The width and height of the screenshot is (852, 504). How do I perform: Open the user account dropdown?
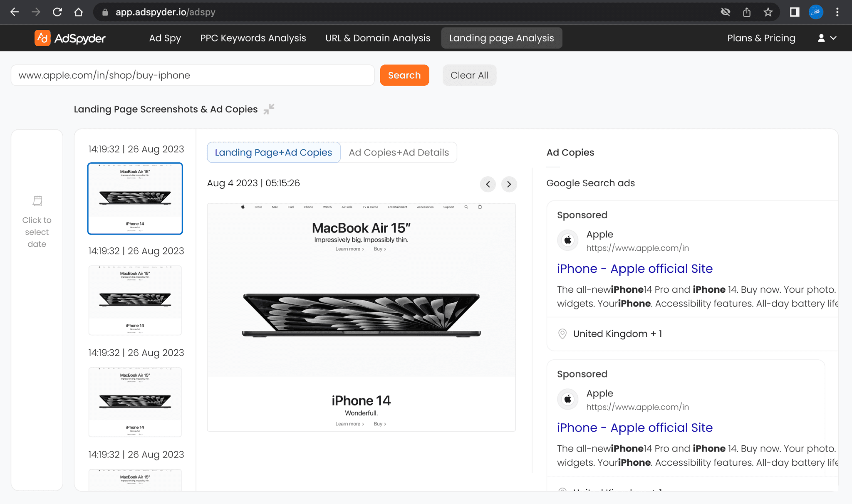pyautogui.click(x=827, y=38)
